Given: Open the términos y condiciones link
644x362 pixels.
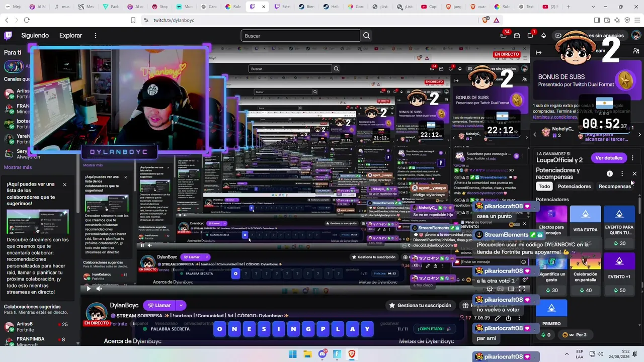Looking at the screenshot, I should tap(555, 117).
